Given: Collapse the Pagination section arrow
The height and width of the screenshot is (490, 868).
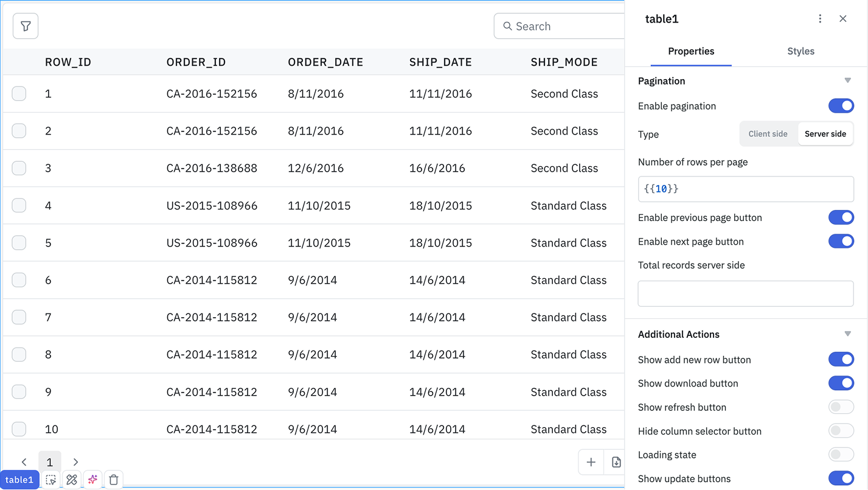Looking at the screenshot, I should [x=847, y=81].
